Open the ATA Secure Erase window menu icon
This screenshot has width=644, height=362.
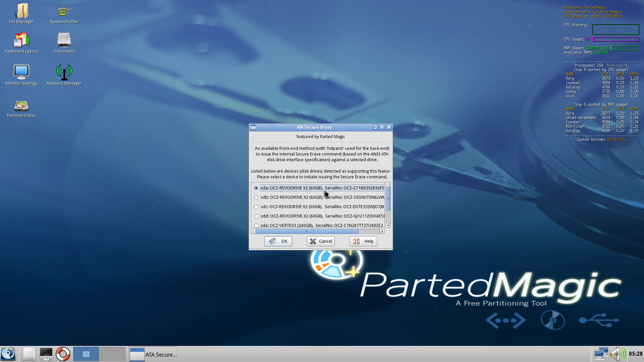coord(253,127)
